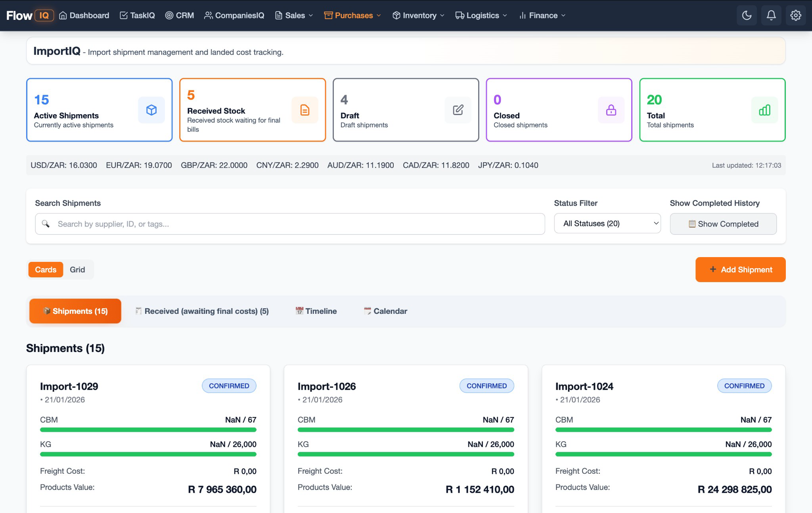Open notifications via the bell icon
Screen dimensions: 812x513
coord(771,15)
